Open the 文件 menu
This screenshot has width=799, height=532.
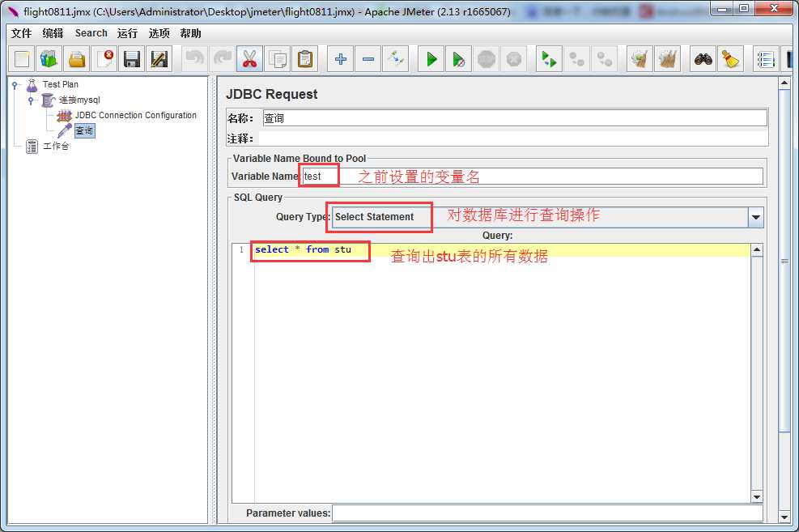point(21,33)
